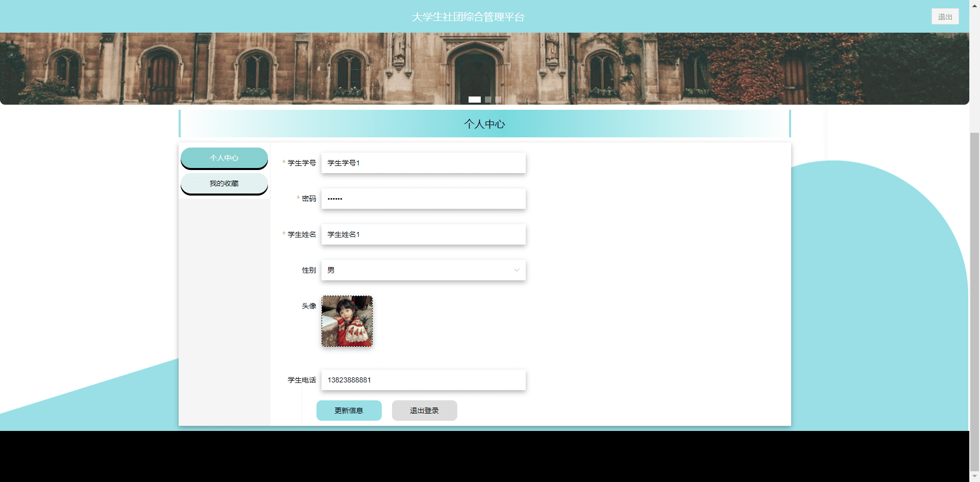The height and width of the screenshot is (482, 980).
Task: Open the 我的收藏 sidebar tab
Action: pyautogui.click(x=224, y=183)
